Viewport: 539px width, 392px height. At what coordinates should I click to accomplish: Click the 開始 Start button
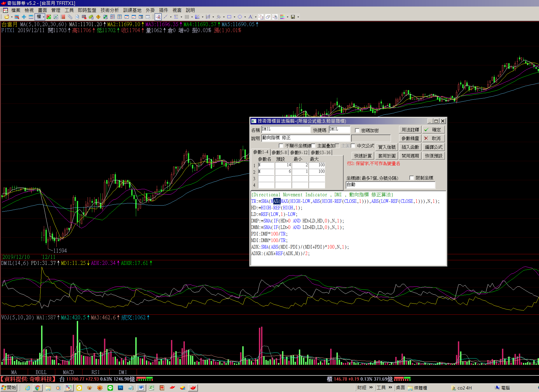tap(9, 388)
